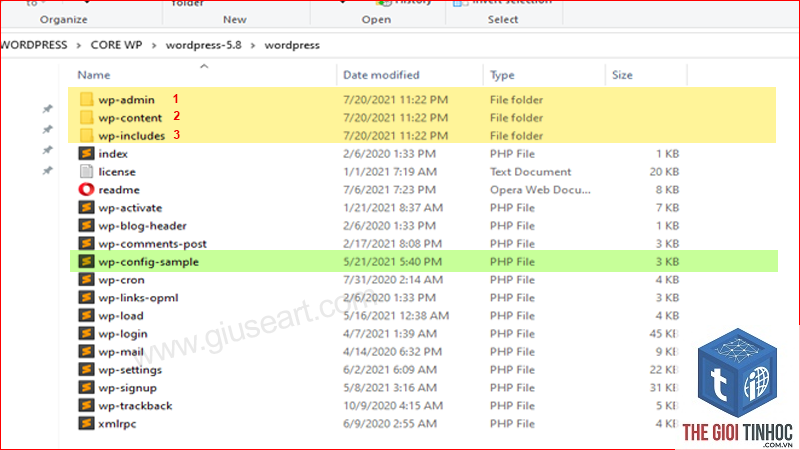Click the wp-login file icon
The image size is (800, 450).
(86, 334)
